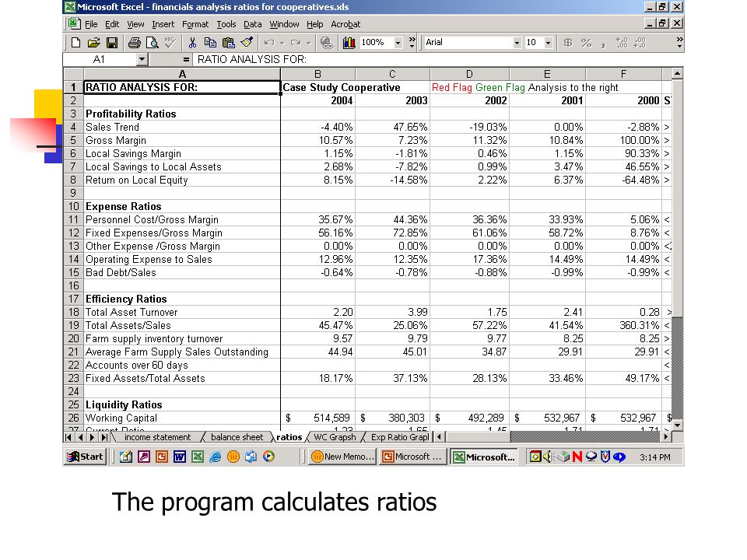Open Internet Explorer from Quick Launch
This screenshot has width=747, height=560.
click(x=216, y=457)
